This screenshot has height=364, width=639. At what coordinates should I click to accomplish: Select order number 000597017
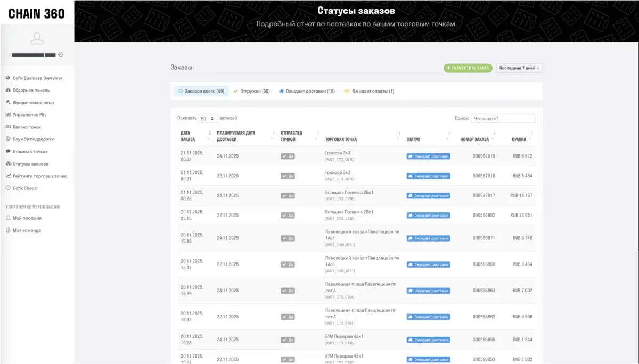coord(484,196)
